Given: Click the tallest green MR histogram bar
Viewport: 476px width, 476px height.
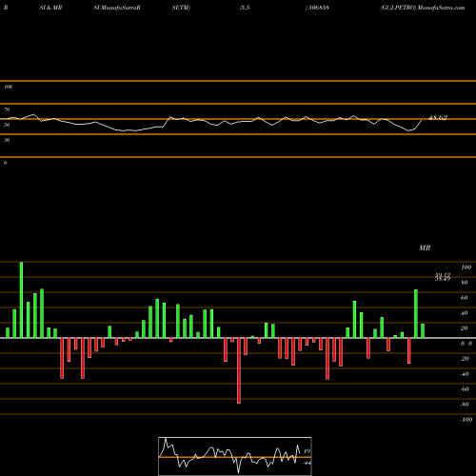Looking at the screenshot, I should 21,300.
